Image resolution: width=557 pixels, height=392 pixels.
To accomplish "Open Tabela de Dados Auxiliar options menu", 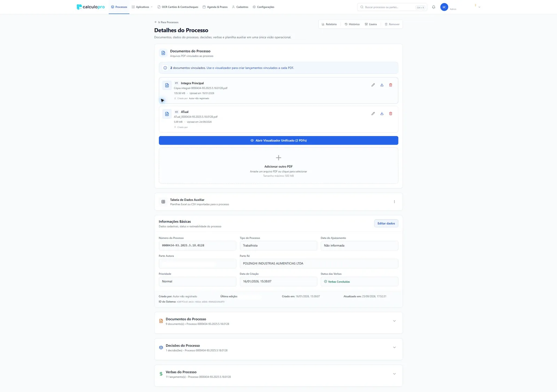I will [394, 202].
